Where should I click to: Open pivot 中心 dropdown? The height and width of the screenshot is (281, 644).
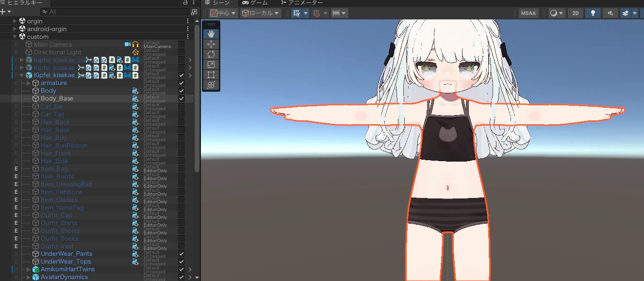coord(223,13)
